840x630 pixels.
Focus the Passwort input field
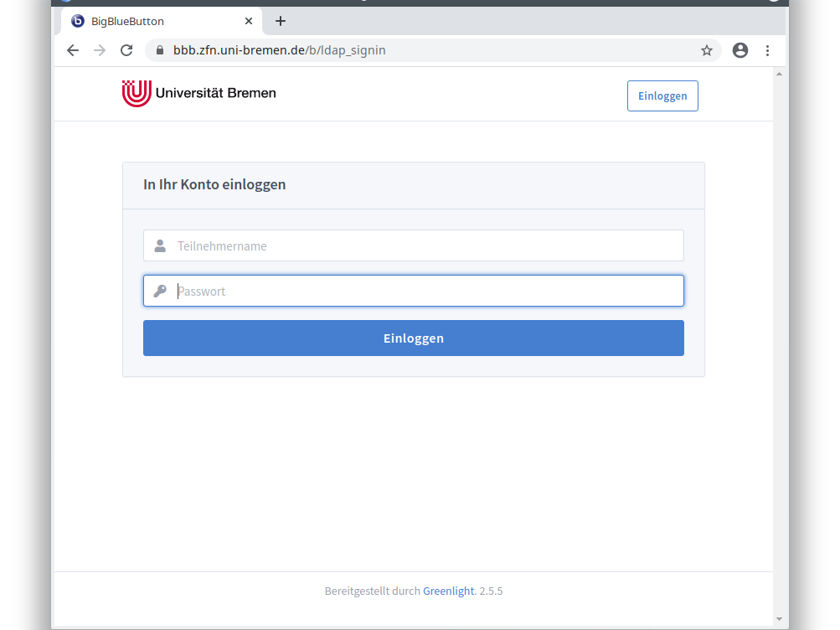(427, 292)
